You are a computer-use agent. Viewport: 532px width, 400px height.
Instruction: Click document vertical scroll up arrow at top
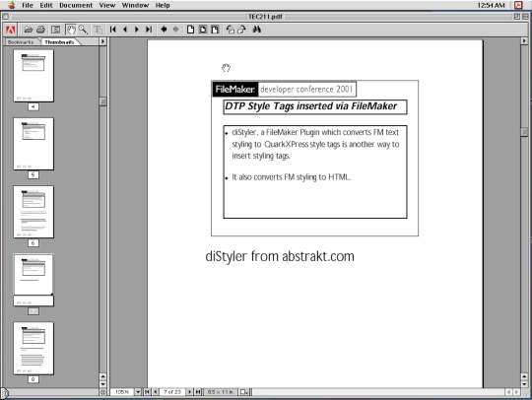(524, 41)
